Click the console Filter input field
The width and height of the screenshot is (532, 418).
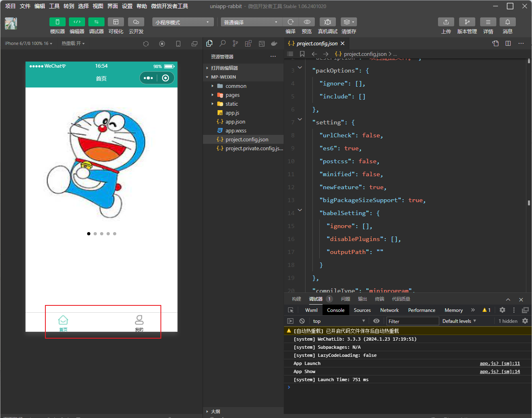[x=412, y=321]
